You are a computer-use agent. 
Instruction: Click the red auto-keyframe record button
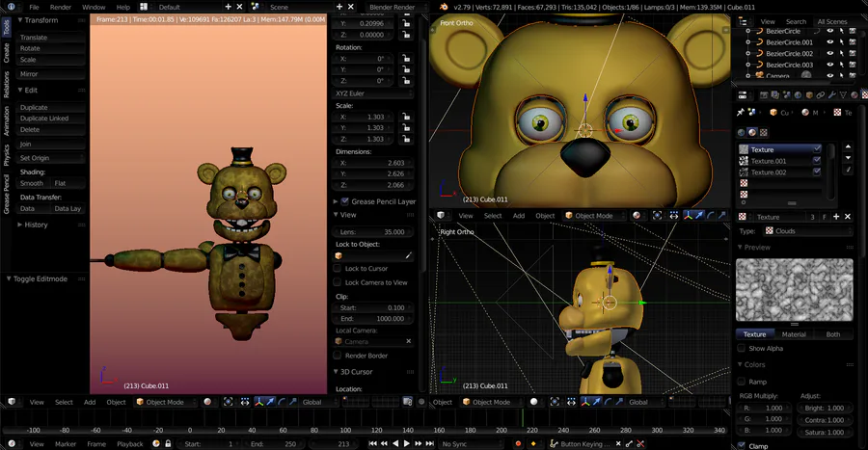coord(518,443)
